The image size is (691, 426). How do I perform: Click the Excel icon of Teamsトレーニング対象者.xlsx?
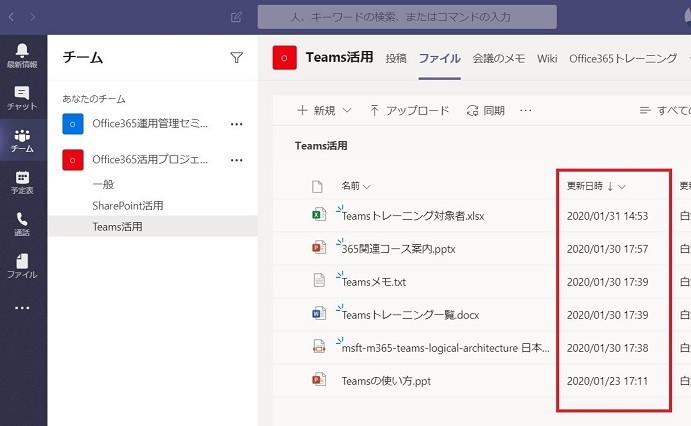(319, 215)
